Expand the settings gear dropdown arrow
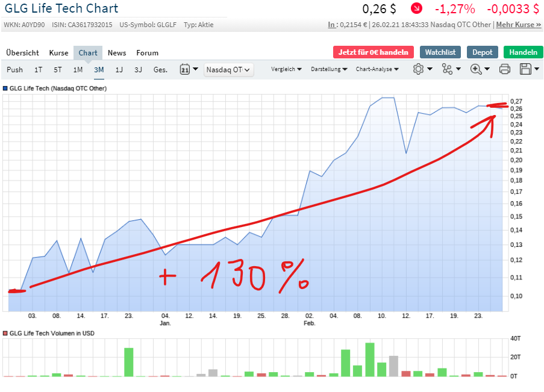 pyautogui.click(x=430, y=69)
